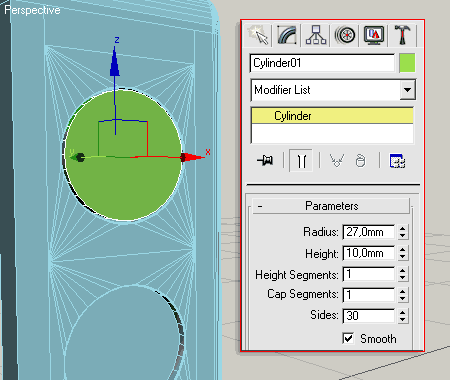Increase Sides with spinner up arrow

coord(402,312)
